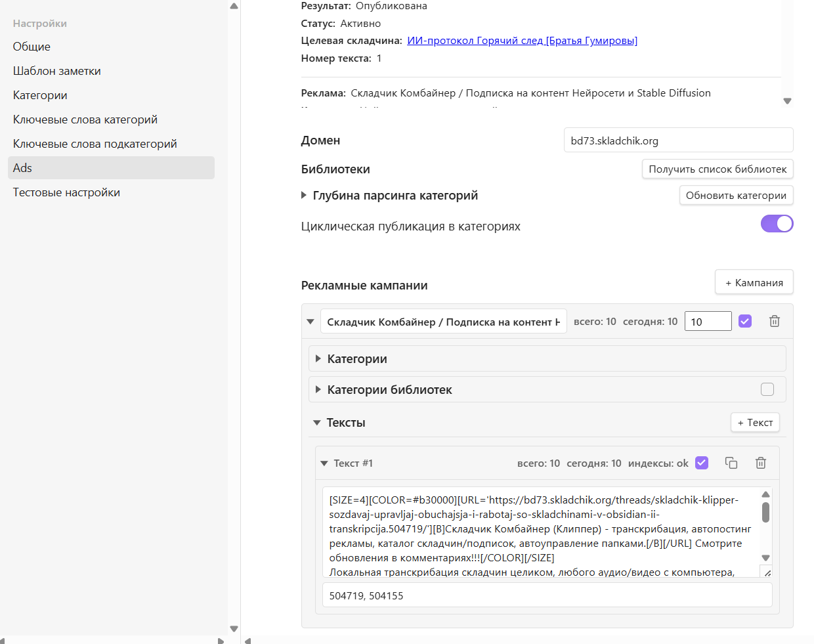
Task: Open Шаблон заметки settings page
Action: click(57, 71)
